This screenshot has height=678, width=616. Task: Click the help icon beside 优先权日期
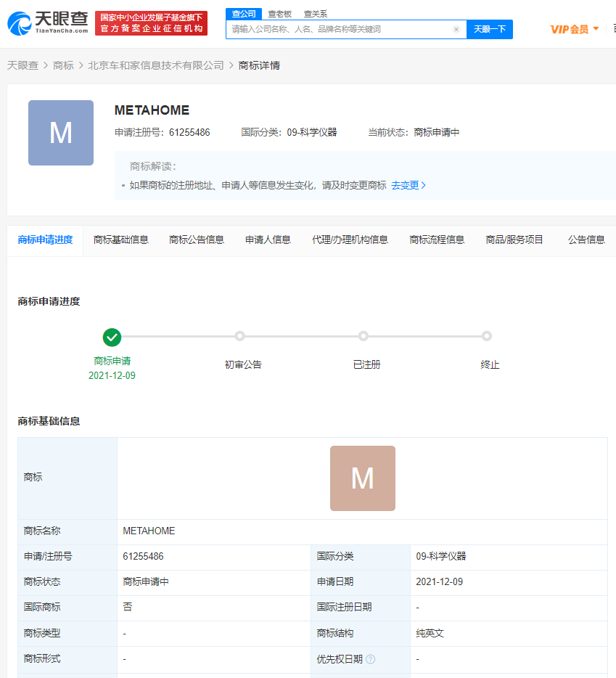[370, 659]
